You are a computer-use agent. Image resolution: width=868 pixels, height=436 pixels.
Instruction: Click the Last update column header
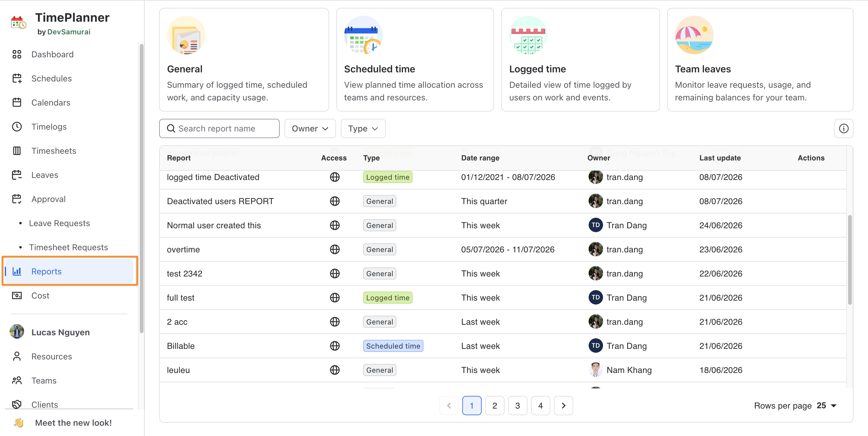pos(720,158)
